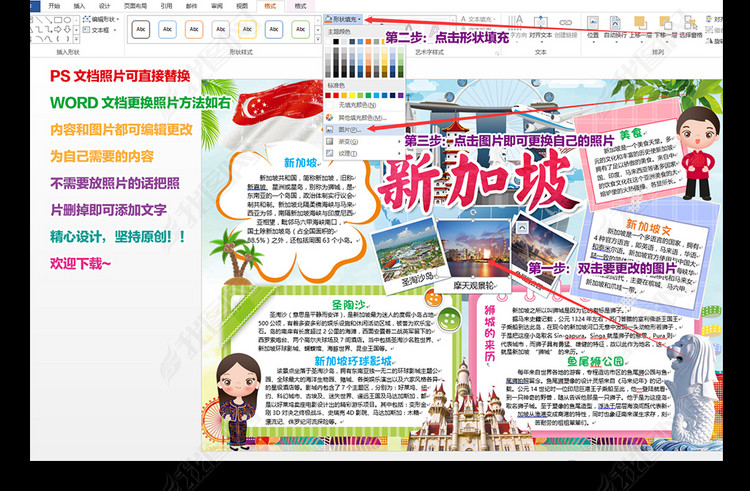Image resolution: width=750 pixels, height=491 pixels.
Task: Open the 文本框 dropdown
Action: (x=99, y=30)
